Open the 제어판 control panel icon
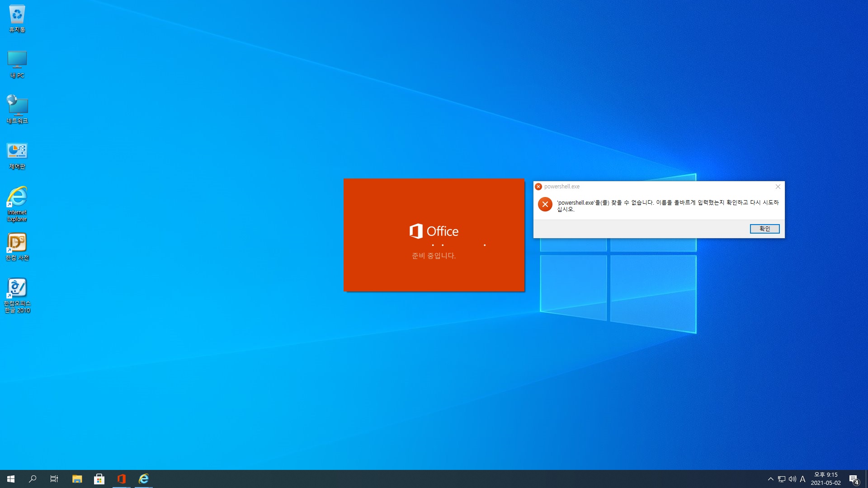The image size is (868, 488). tap(17, 156)
